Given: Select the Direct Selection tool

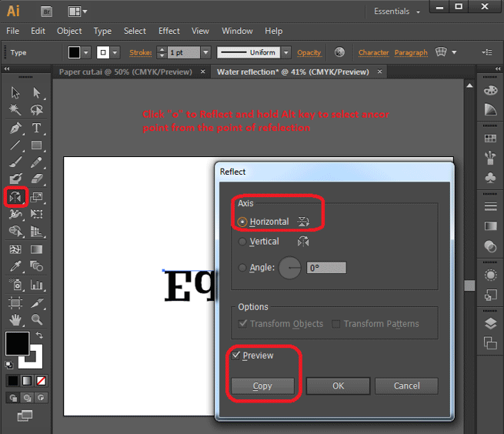Looking at the screenshot, I should (37, 92).
